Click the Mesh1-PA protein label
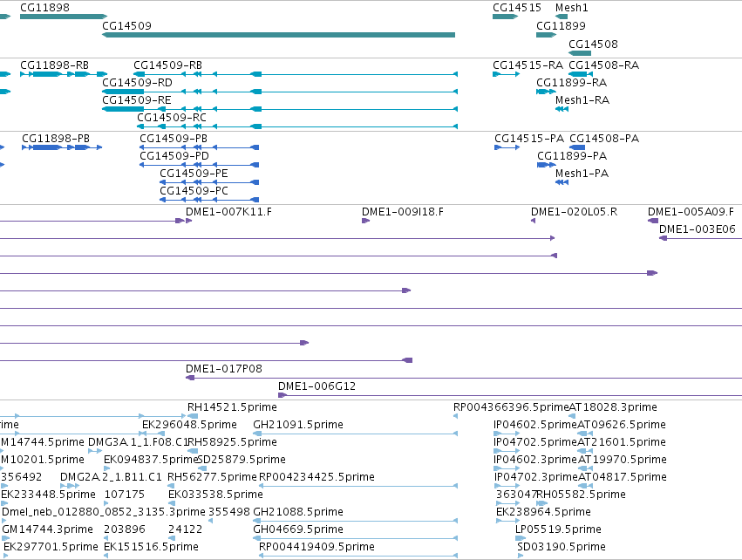This screenshot has height=560, width=742. coord(582,174)
